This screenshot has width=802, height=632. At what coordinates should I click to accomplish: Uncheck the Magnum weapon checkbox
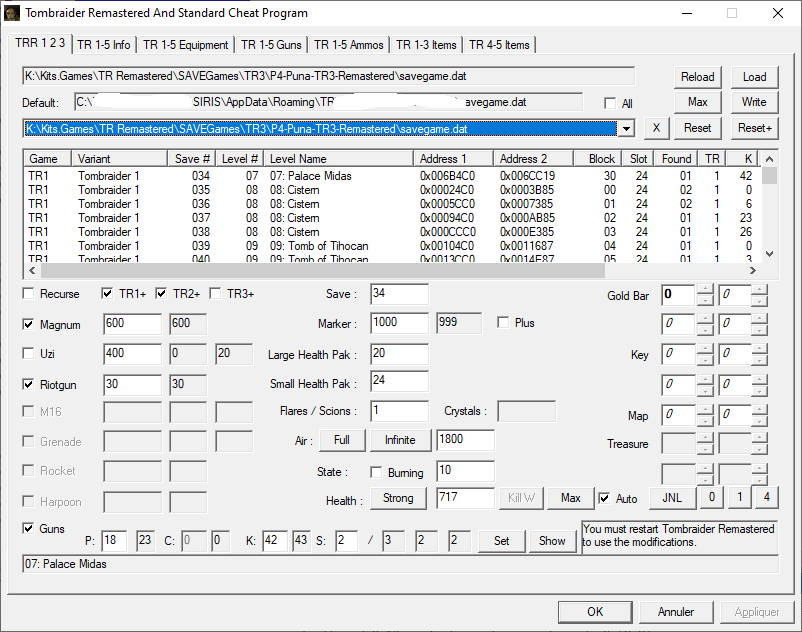29,324
